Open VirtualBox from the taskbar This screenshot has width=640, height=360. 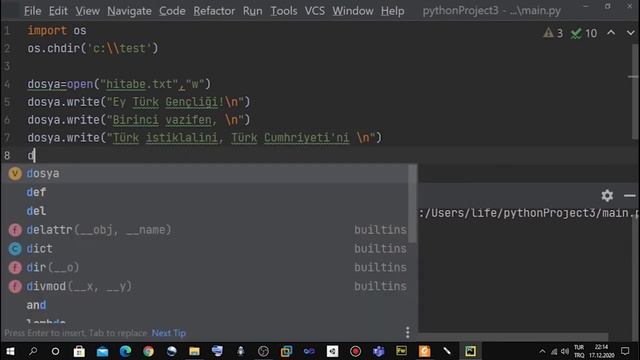[287, 351]
